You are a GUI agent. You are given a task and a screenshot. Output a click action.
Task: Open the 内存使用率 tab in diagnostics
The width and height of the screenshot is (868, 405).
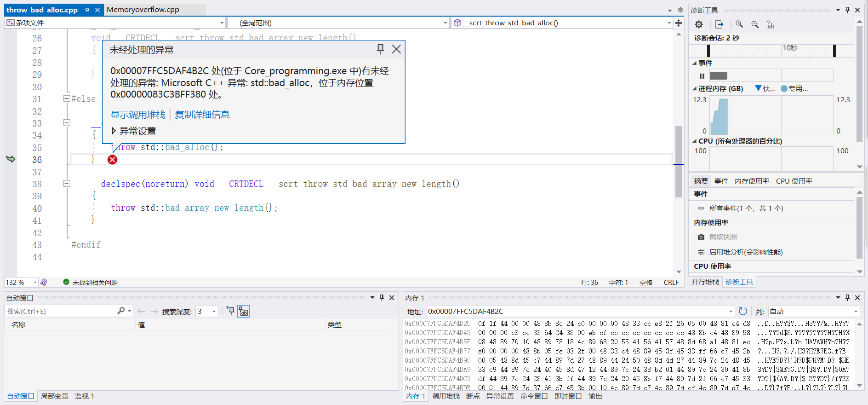coord(752,181)
